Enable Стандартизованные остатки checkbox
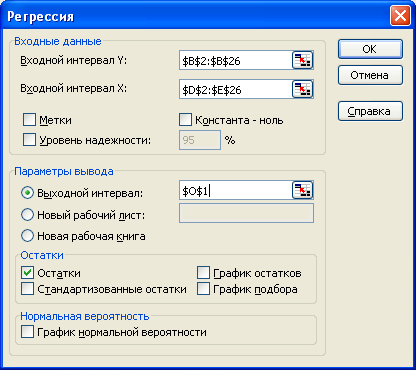This screenshot has height=370, width=416. [27, 289]
